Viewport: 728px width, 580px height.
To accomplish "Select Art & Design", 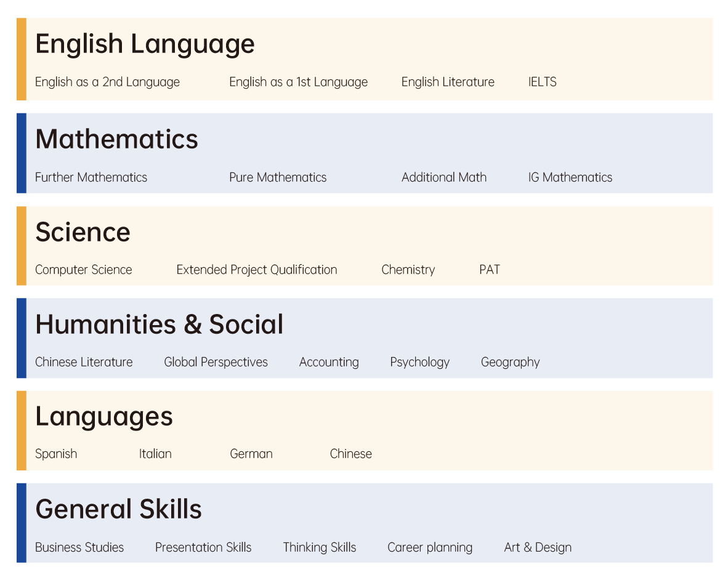I will [x=538, y=547].
